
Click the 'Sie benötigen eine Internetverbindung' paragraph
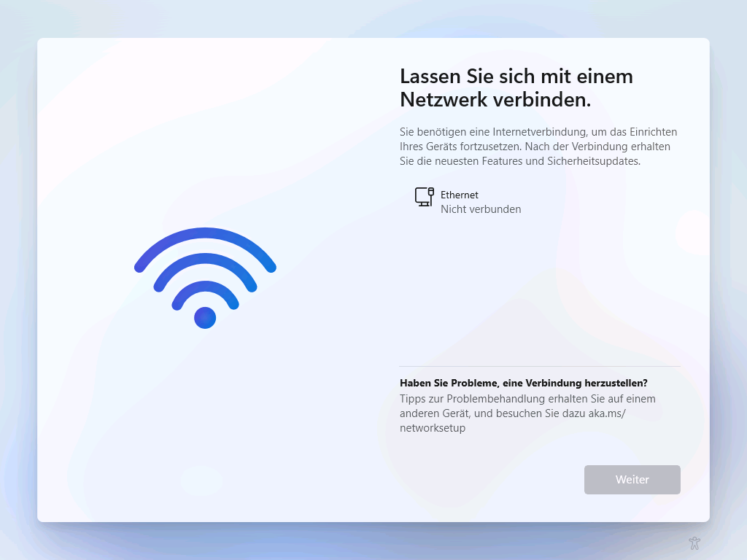[x=538, y=146]
